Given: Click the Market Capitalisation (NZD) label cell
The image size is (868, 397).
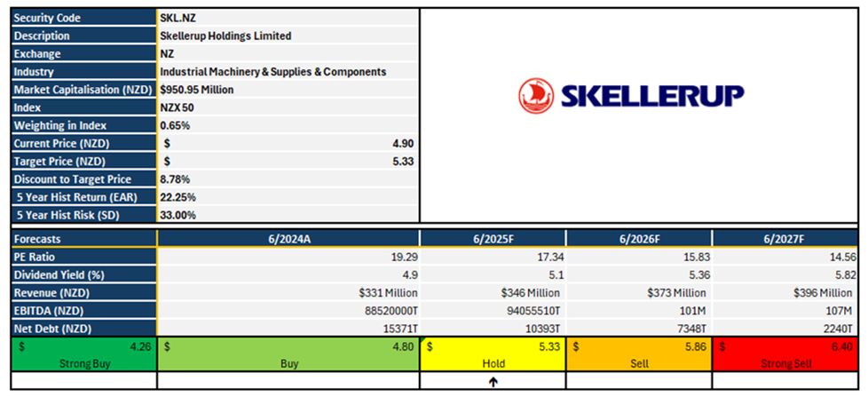Looking at the screenshot, I should (x=83, y=90).
